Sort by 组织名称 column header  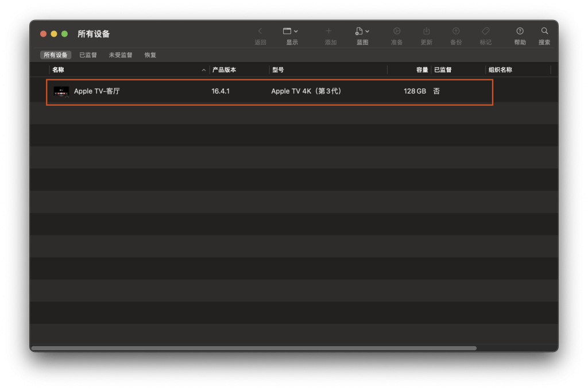pos(500,69)
